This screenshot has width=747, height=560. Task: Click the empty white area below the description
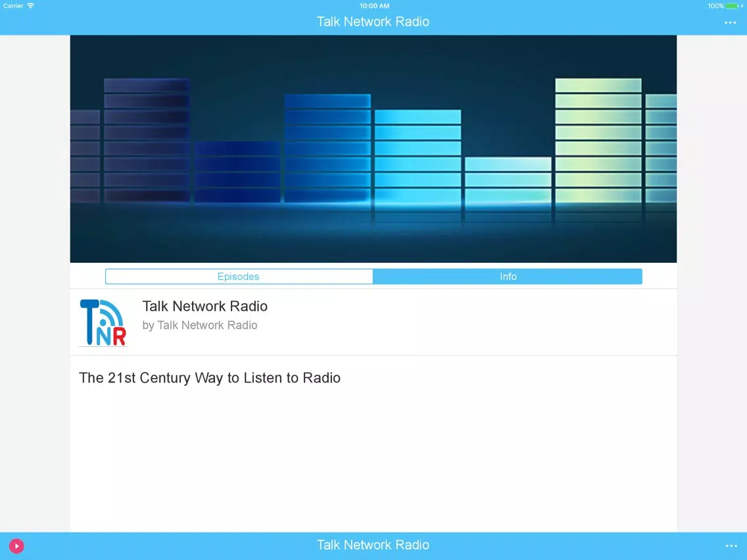(373, 460)
